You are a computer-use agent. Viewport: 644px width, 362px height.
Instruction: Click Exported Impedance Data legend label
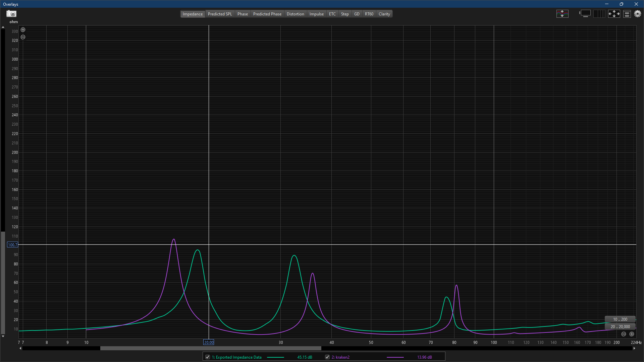coord(236,357)
